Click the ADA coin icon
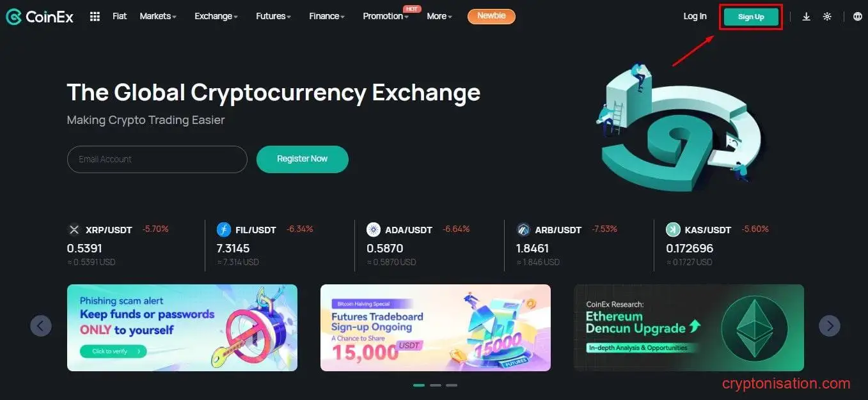 [x=374, y=229]
